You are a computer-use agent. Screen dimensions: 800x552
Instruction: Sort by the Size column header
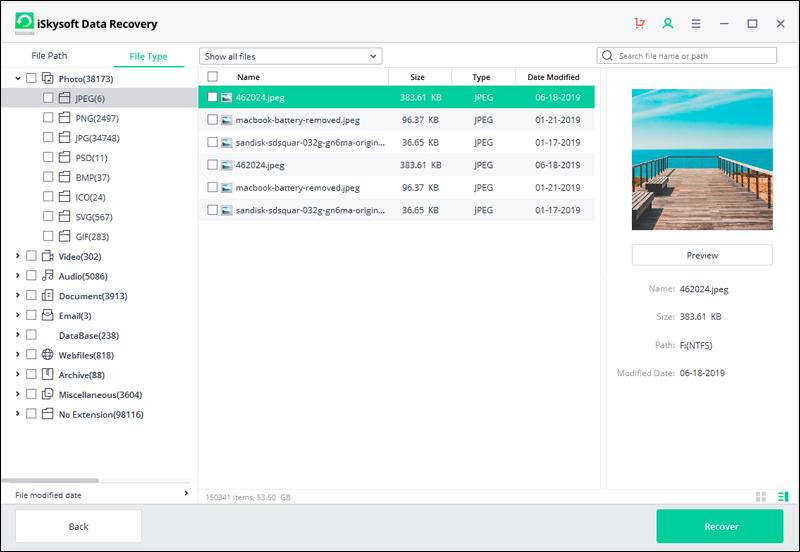point(417,77)
